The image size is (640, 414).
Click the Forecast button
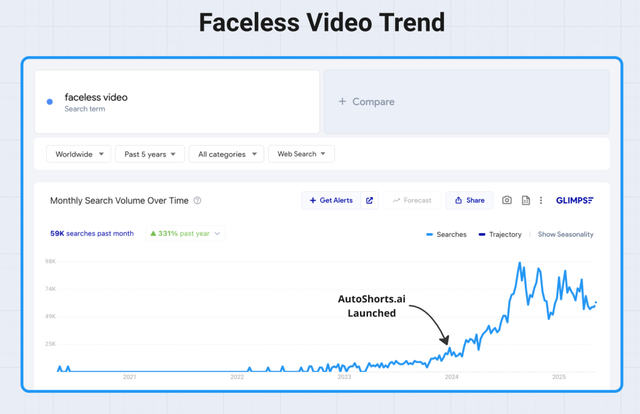pyautogui.click(x=412, y=200)
